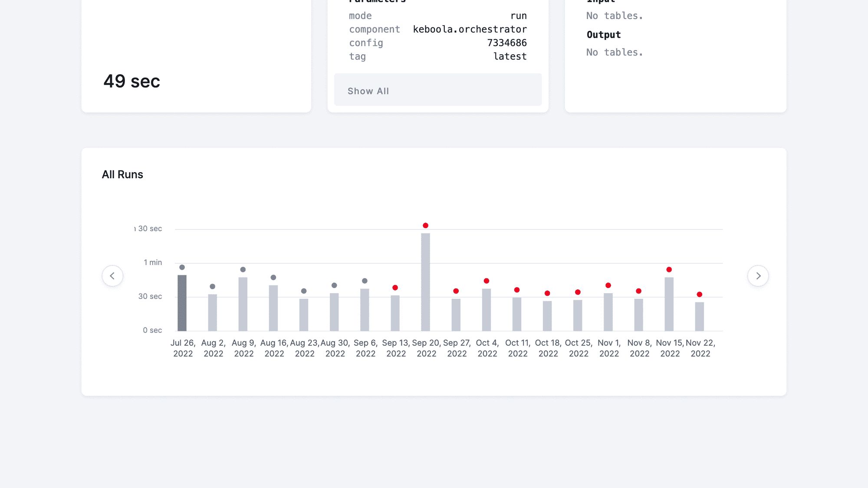Select the red dot above the Sep 20 bar

[x=426, y=225]
